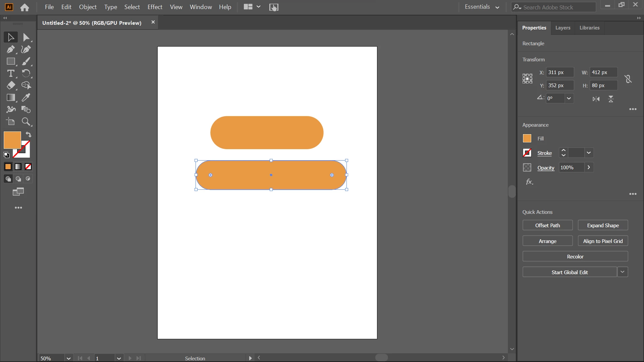This screenshot has height=362, width=644.
Task: Click the Fill color swatch in Appearance
Action: pyautogui.click(x=527, y=138)
